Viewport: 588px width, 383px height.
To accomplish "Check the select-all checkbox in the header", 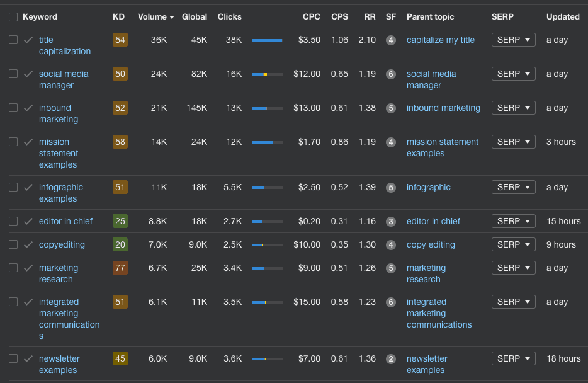I will point(13,17).
